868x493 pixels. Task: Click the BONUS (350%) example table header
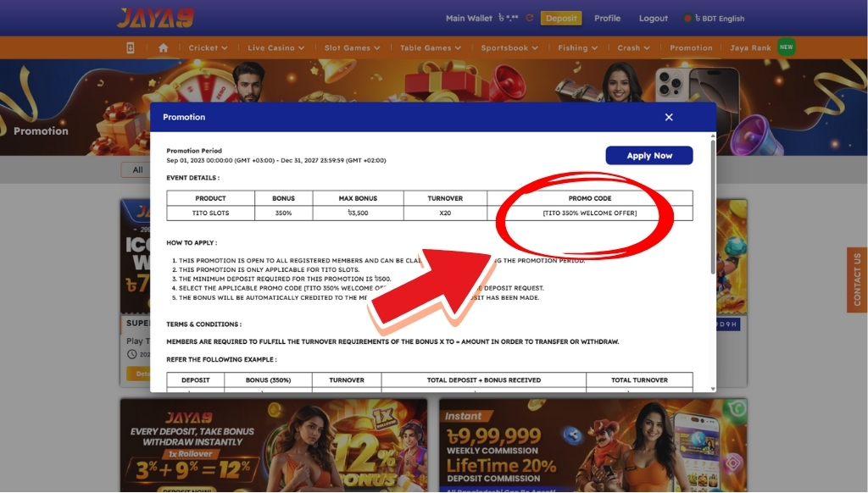pyautogui.click(x=269, y=380)
